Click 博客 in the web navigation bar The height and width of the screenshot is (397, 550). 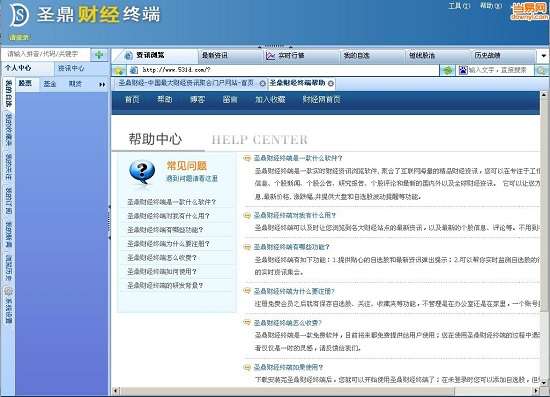coord(197,100)
